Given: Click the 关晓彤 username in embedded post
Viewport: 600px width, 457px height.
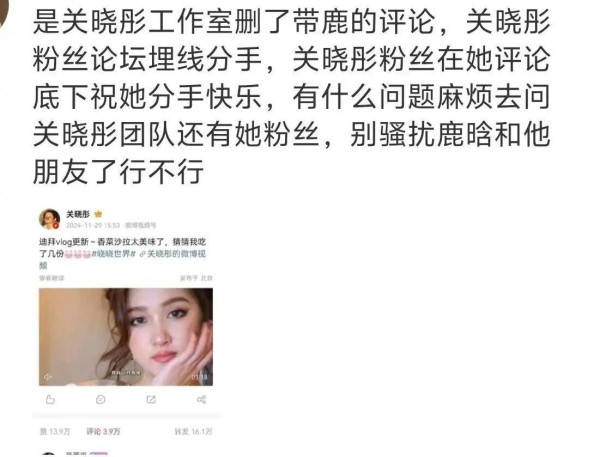Looking at the screenshot, I should pyautogui.click(x=78, y=214).
